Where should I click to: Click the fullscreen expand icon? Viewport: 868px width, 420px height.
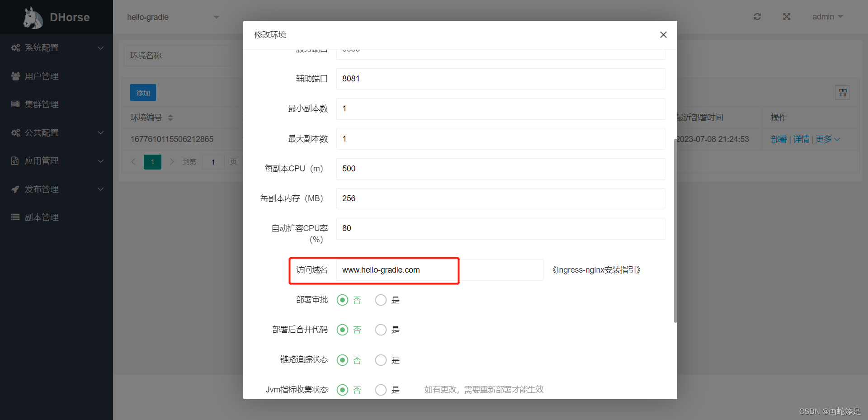(x=787, y=17)
